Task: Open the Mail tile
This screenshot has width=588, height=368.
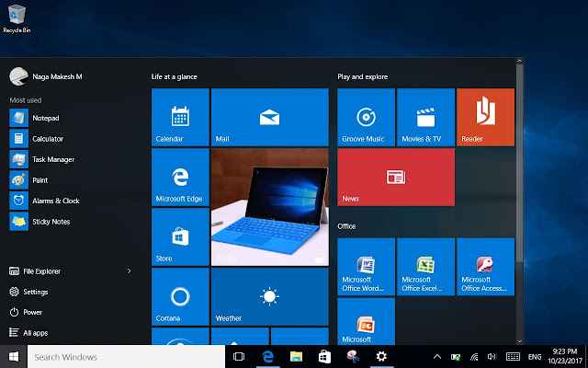Action: coord(270,117)
